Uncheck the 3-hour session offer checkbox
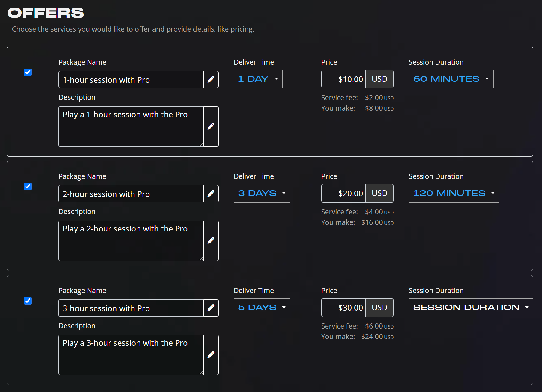 coord(28,301)
